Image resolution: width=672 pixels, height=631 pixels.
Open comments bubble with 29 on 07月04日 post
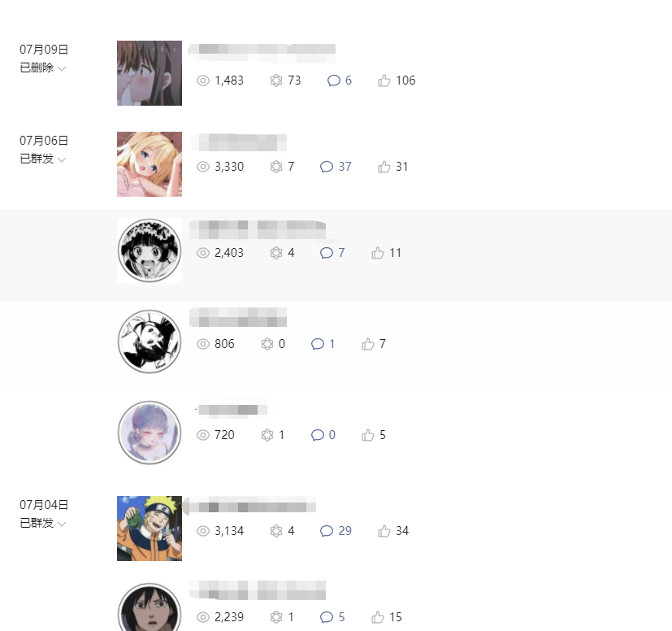coord(326,531)
